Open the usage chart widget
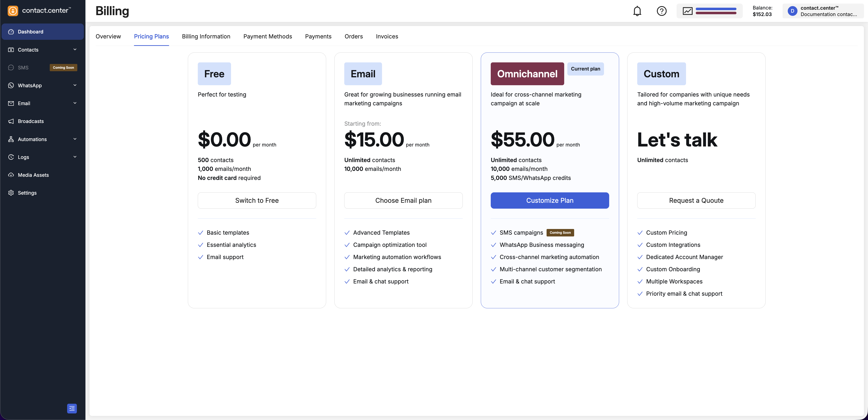 709,11
